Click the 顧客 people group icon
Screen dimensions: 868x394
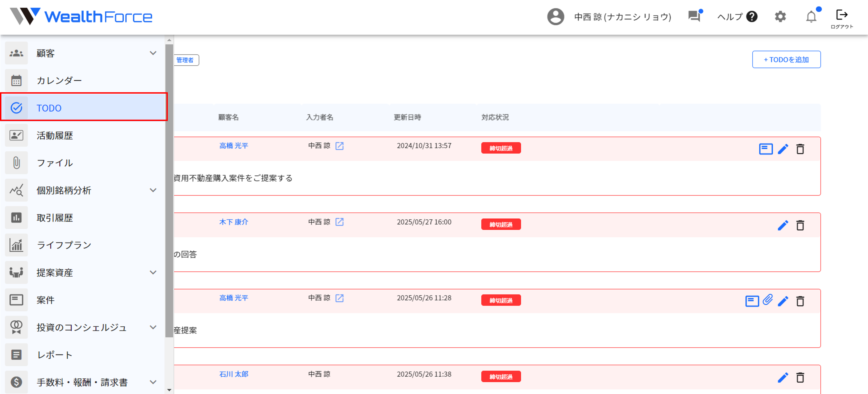click(x=16, y=53)
